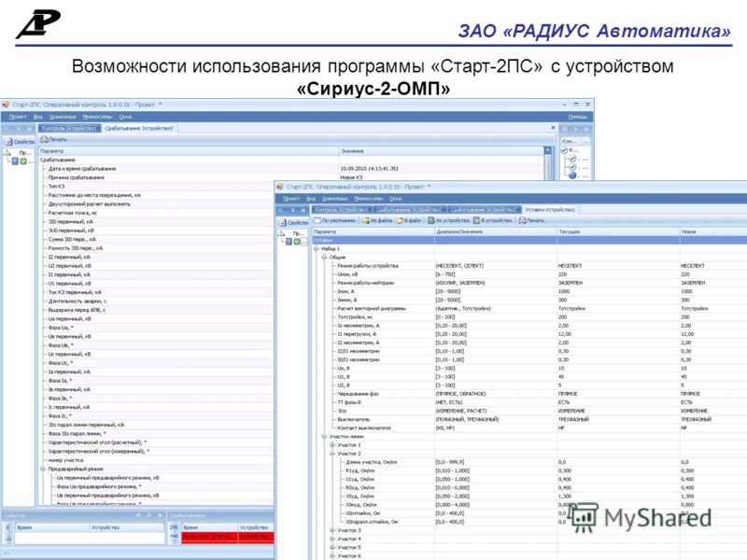Viewport: 747px width, 560px height.
Task: Expand the Участок 5 node
Action: pos(332,547)
